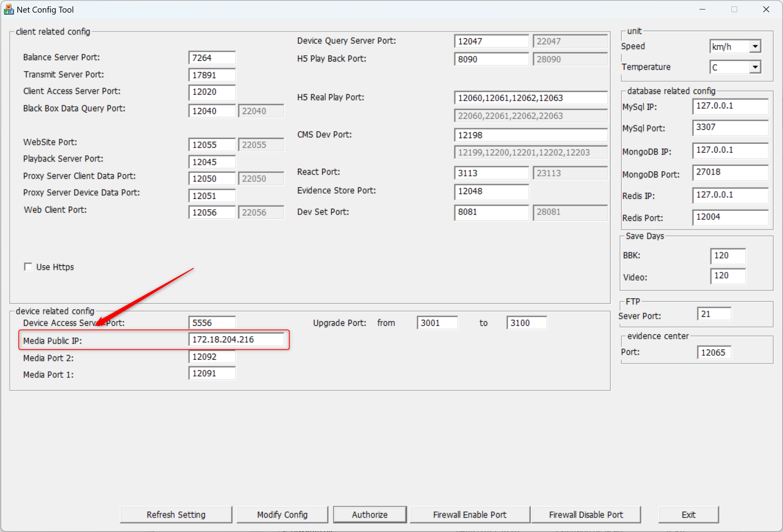This screenshot has width=783, height=532.
Task: Expand the Temperature unit dropdown
Action: point(755,67)
